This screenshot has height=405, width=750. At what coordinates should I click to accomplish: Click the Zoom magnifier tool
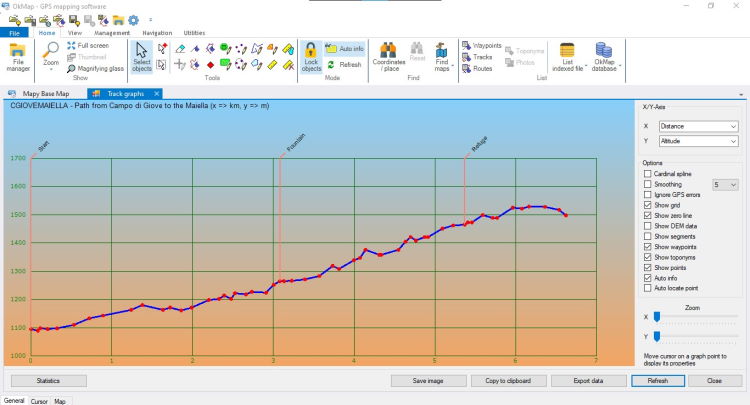(x=50, y=52)
